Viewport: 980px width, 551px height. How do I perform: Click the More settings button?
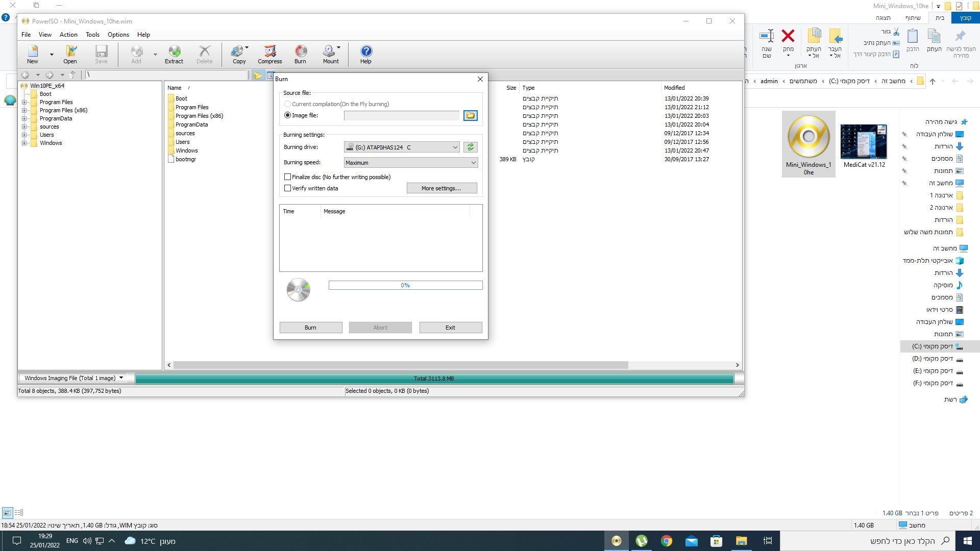[442, 188]
